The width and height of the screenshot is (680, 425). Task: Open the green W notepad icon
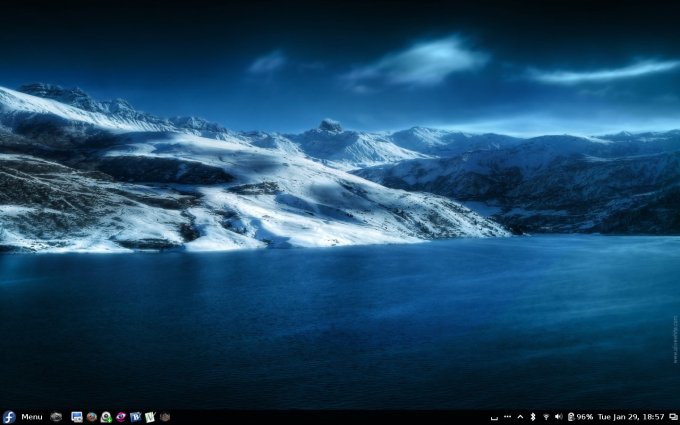[x=150, y=417]
